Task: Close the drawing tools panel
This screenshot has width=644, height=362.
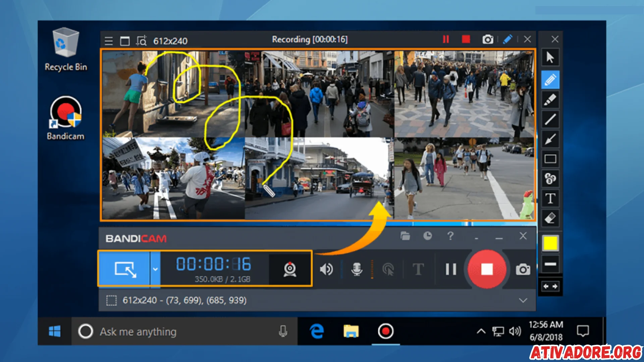Action: tap(555, 39)
